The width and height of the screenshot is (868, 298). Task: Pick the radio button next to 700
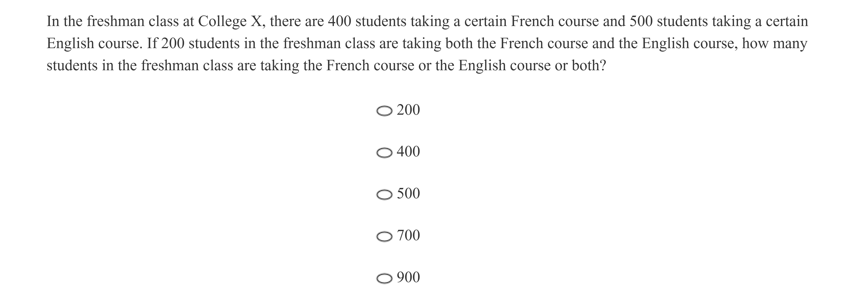coord(384,237)
